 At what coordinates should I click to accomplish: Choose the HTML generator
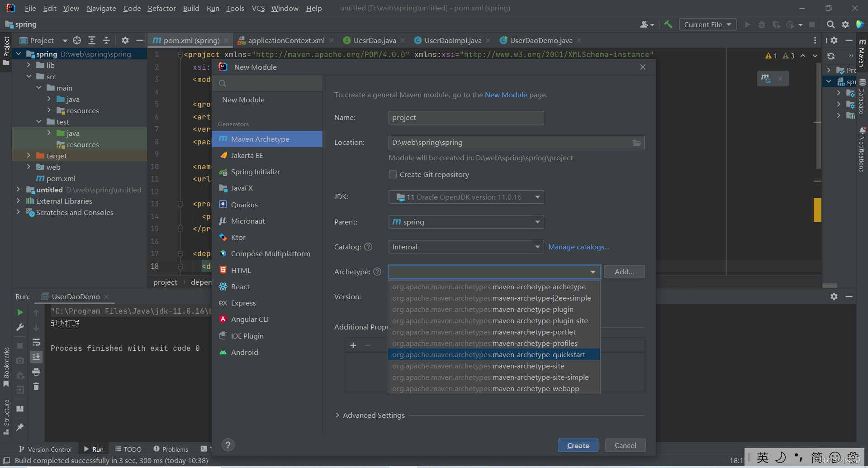tap(267, 270)
